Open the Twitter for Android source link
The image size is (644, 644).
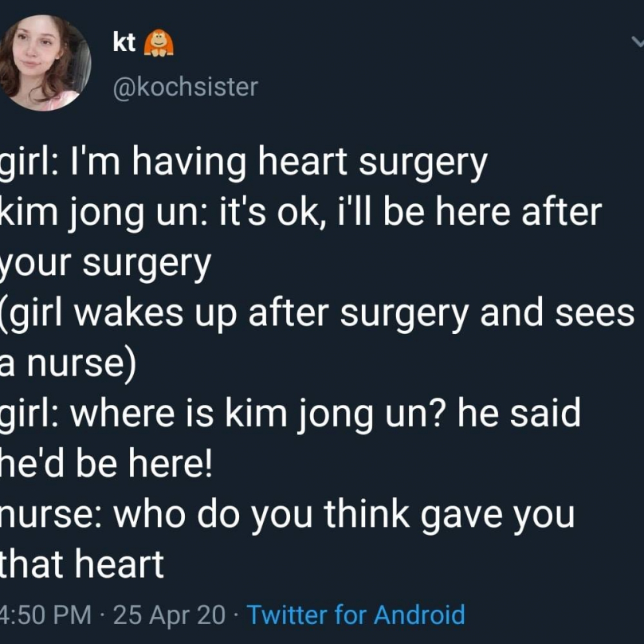[355, 615]
